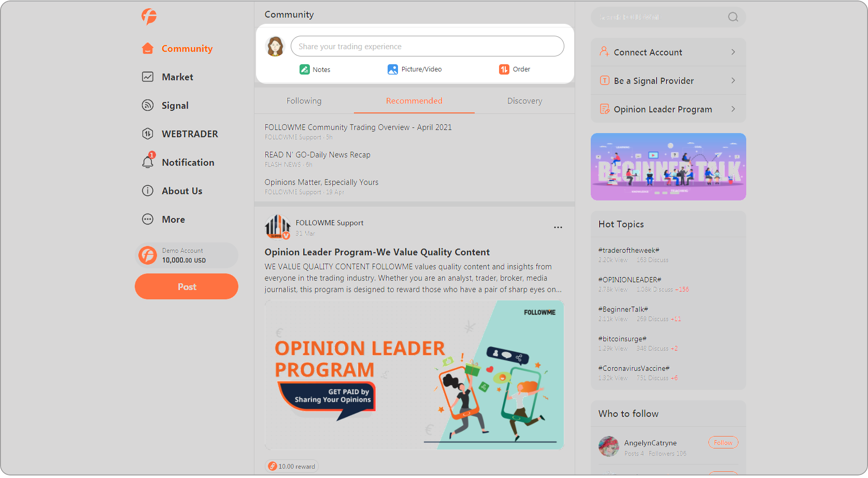Open WEBTRADER from sidebar menu
Screen dimensions: 868x478
190,134
